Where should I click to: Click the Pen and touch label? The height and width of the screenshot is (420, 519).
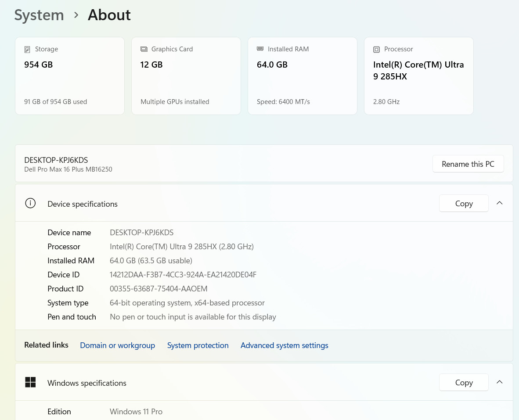coord(72,317)
